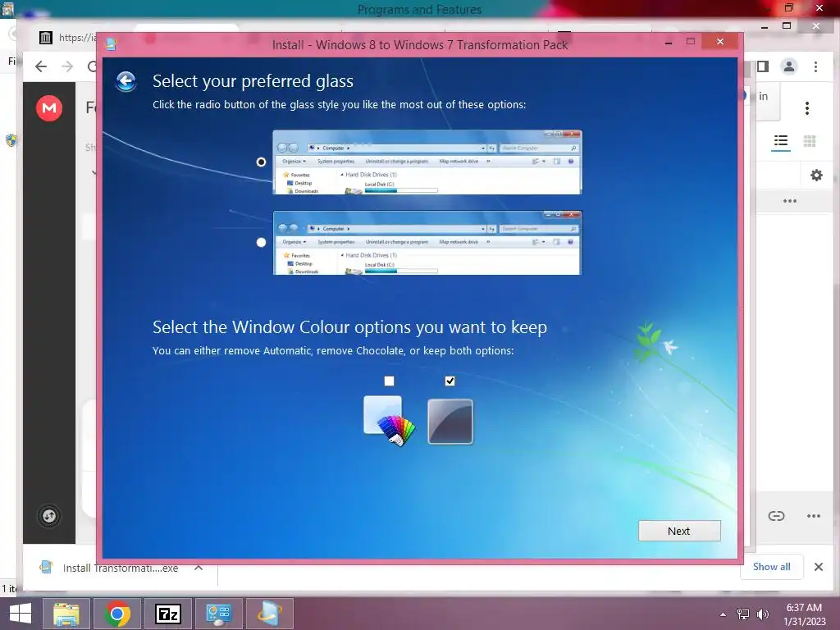Open clock showing 6:37 AM
The image size is (840, 630).
[804, 614]
